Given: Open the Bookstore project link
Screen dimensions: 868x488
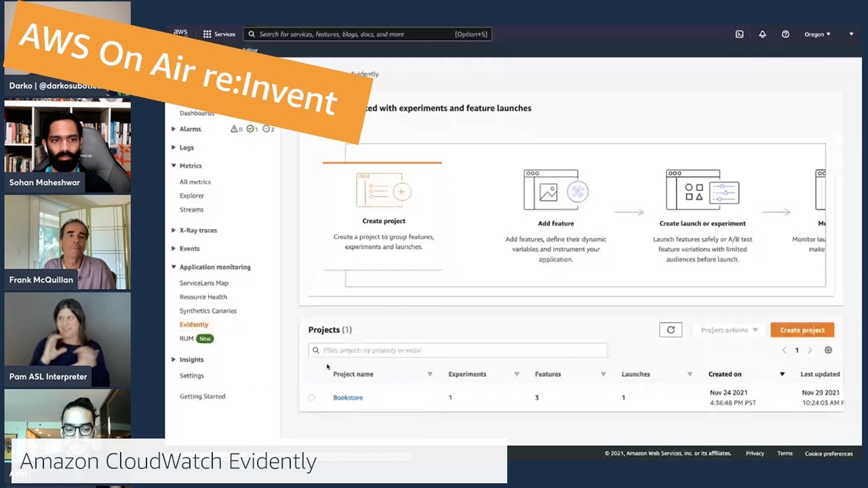Looking at the screenshot, I should click(x=348, y=398).
